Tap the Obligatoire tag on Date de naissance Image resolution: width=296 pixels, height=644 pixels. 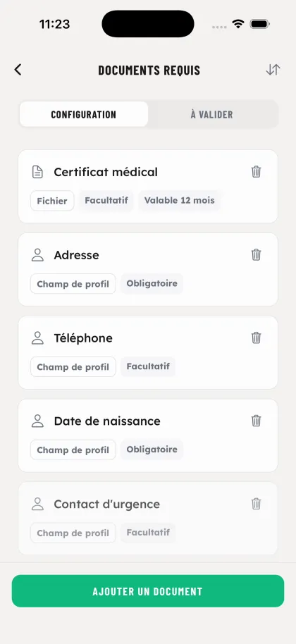[152, 450]
